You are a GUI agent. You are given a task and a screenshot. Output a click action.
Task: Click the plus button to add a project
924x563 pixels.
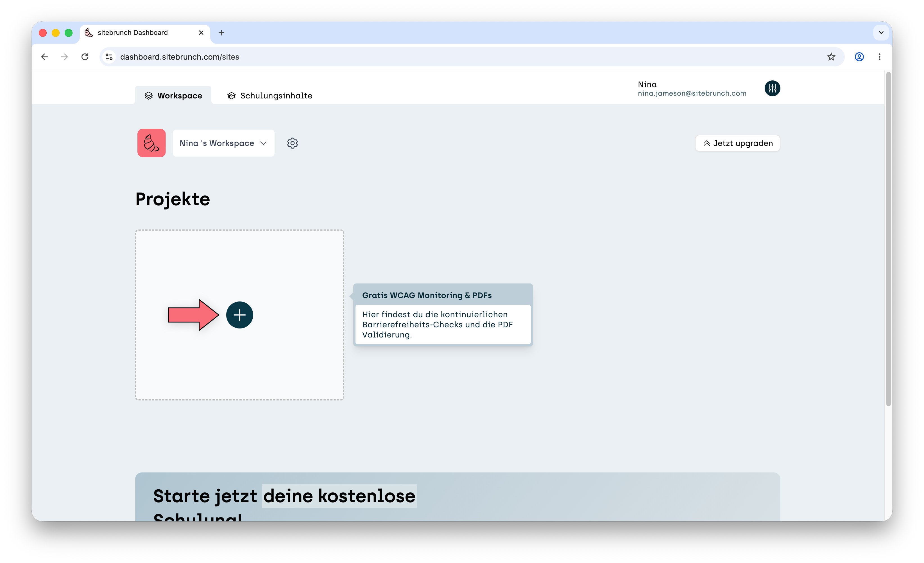(x=240, y=315)
